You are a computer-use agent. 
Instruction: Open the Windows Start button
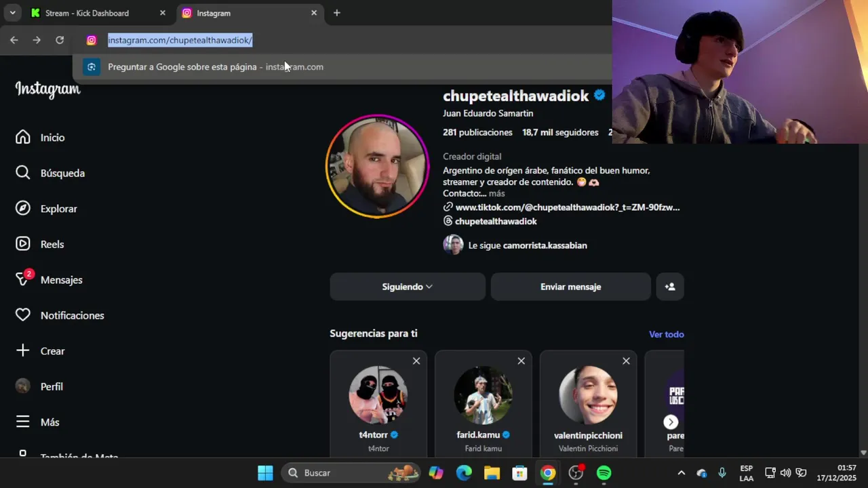265,472
